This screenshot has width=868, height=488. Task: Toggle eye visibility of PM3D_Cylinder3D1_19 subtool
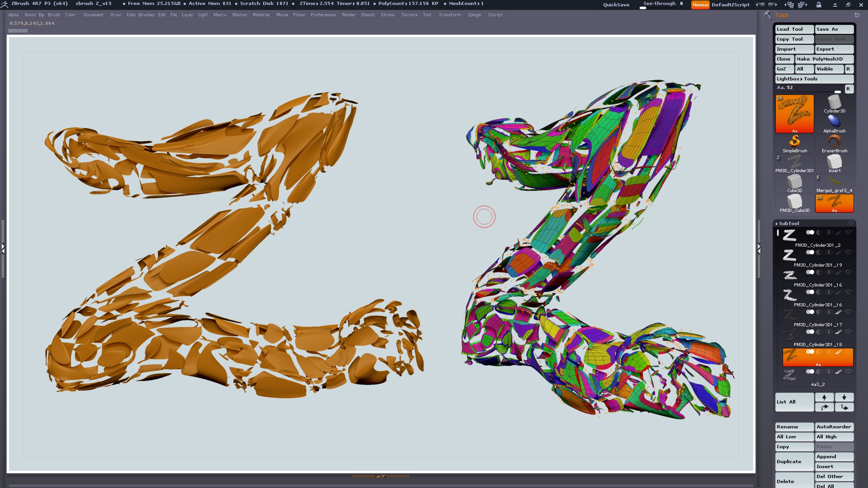click(848, 252)
